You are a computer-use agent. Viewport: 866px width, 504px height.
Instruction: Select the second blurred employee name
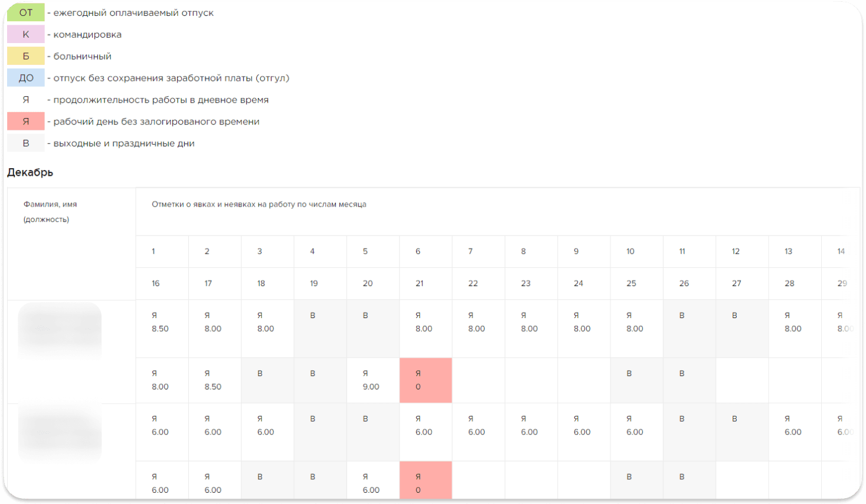click(x=60, y=433)
